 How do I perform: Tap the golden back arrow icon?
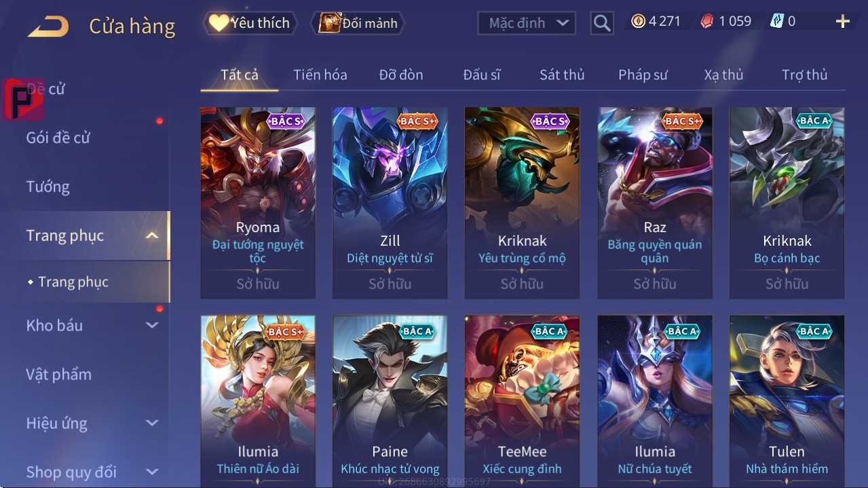pos(48,26)
